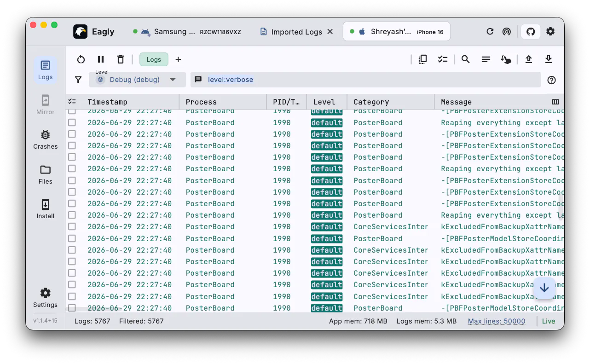590x364 pixels.
Task: Sort by Process column header
Action: [201, 102]
